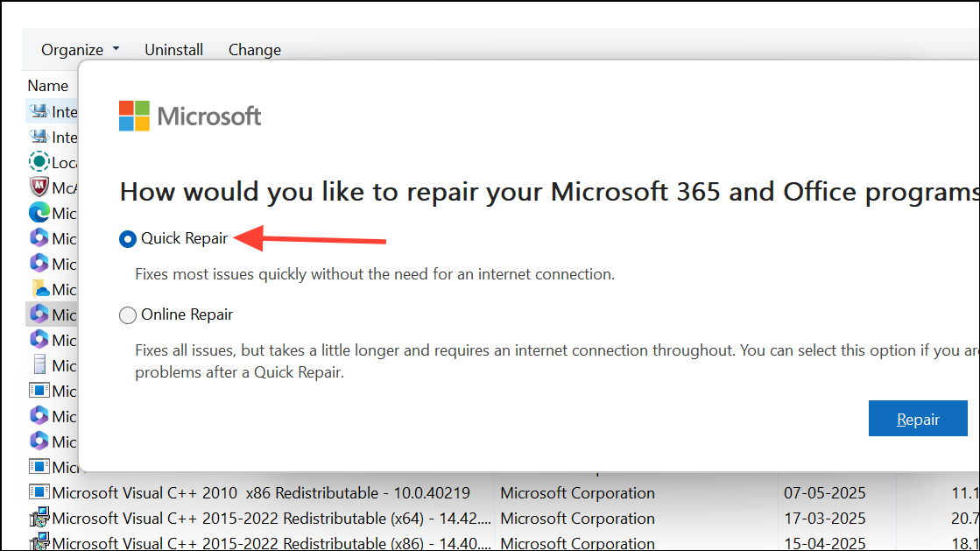Click the Repair button
This screenshot has width=980, height=551.
tap(918, 420)
